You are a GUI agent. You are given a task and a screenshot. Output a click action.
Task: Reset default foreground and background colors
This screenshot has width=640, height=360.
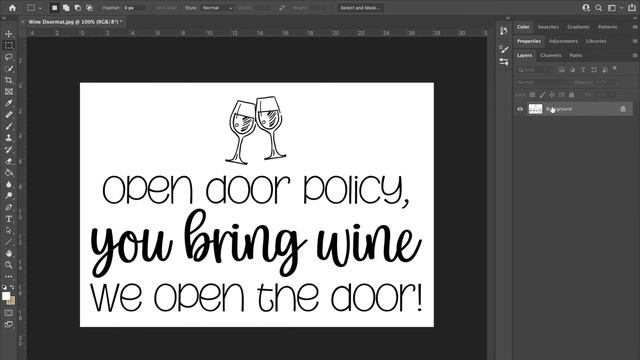(x=4, y=287)
